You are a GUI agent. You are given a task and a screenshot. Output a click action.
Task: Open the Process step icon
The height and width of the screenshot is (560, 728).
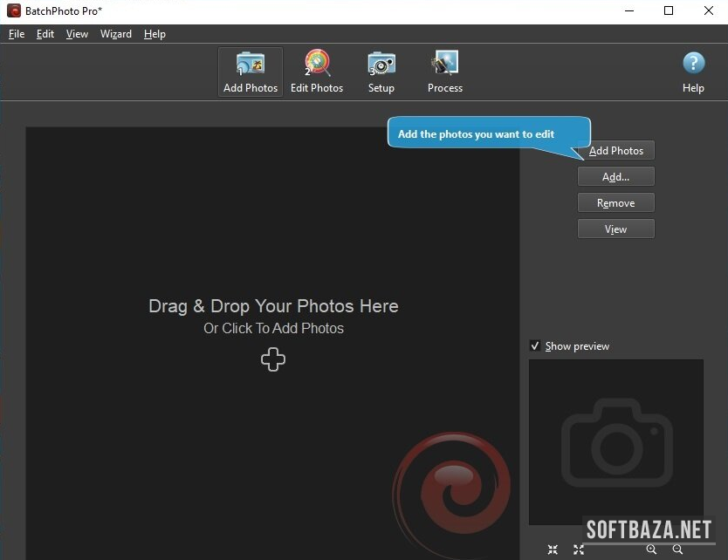point(444,72)
